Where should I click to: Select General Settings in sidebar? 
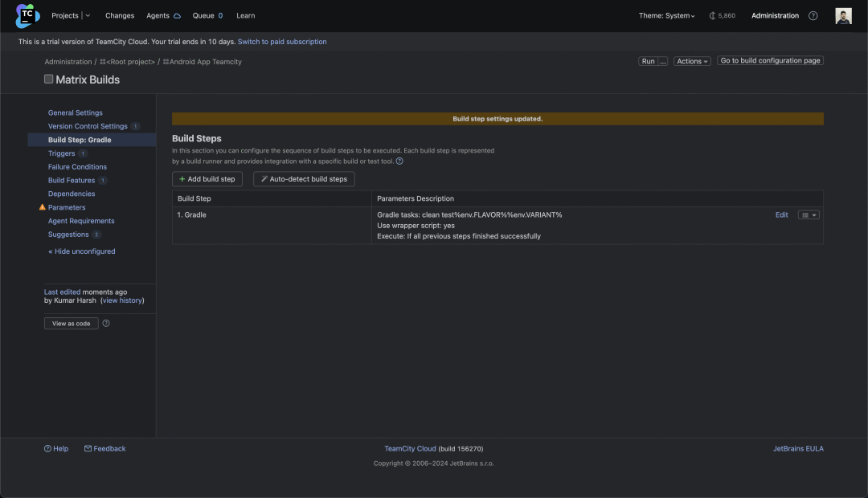tap(76, 112)
